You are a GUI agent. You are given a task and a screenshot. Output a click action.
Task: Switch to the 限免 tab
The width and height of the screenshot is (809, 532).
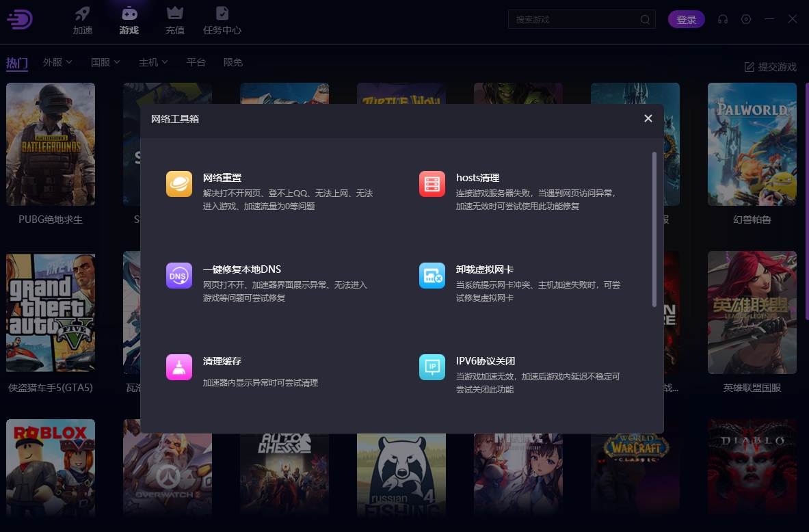233,62
